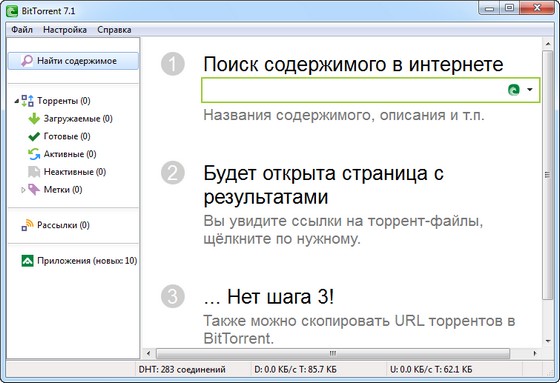Close the BitTorrent 7.1 window

[537, 8]
